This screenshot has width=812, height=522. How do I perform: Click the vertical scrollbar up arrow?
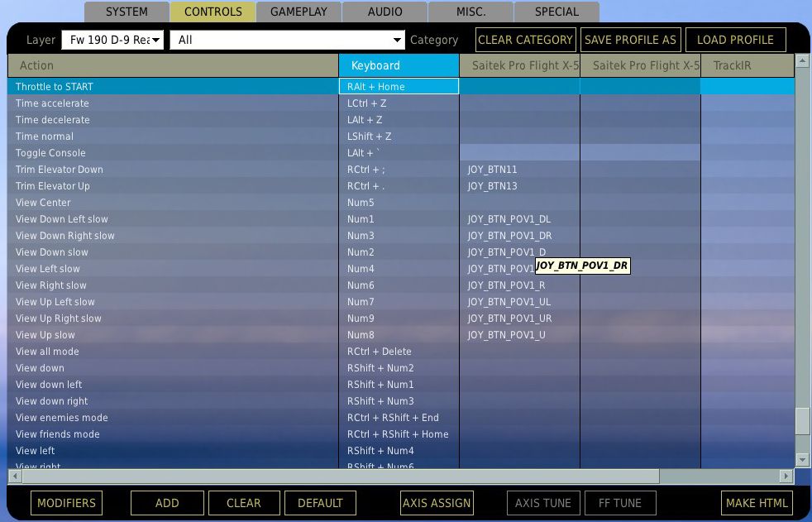pyautogui.click(x=801, y=60)
